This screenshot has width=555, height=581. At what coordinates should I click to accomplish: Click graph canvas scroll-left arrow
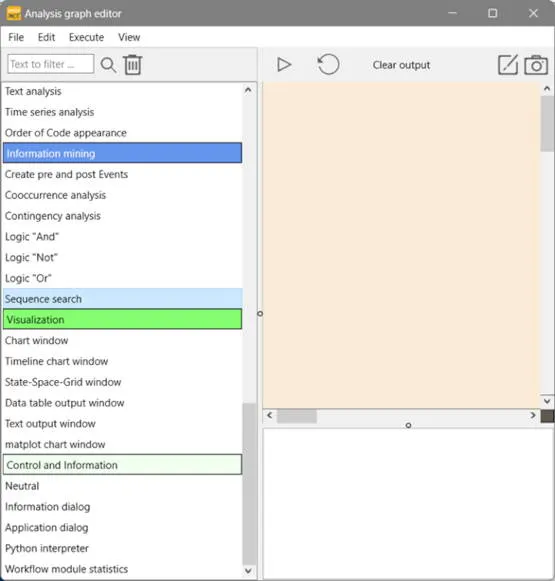[x=270, y=415]
